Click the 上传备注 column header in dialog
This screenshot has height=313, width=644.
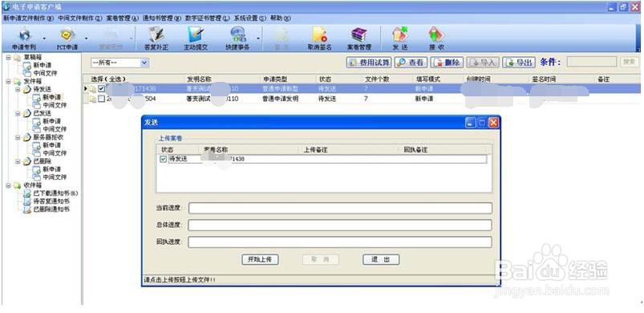315,150
